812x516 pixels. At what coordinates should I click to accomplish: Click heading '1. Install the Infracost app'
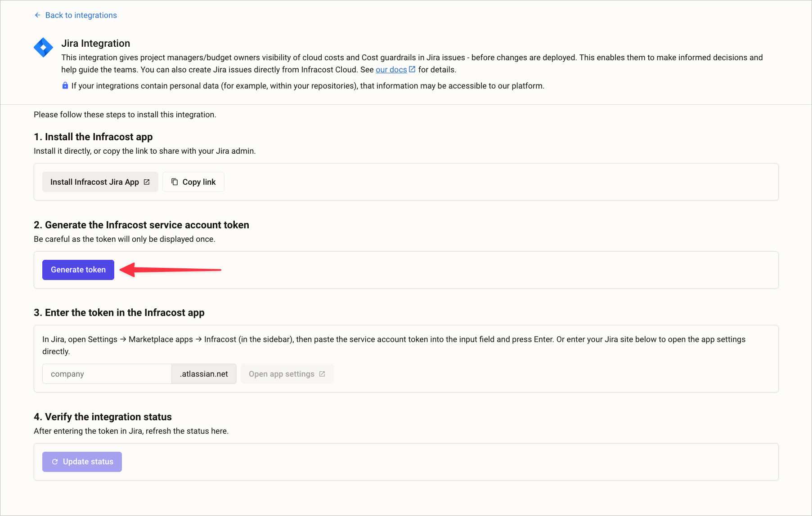93,137
